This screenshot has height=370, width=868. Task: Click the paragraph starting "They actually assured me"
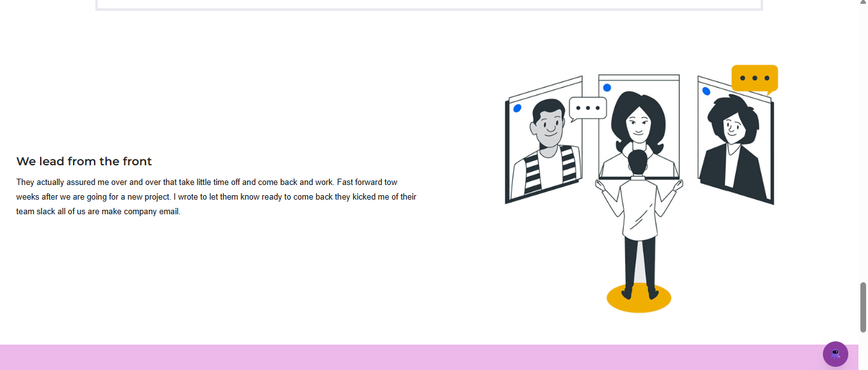point(216,197)
